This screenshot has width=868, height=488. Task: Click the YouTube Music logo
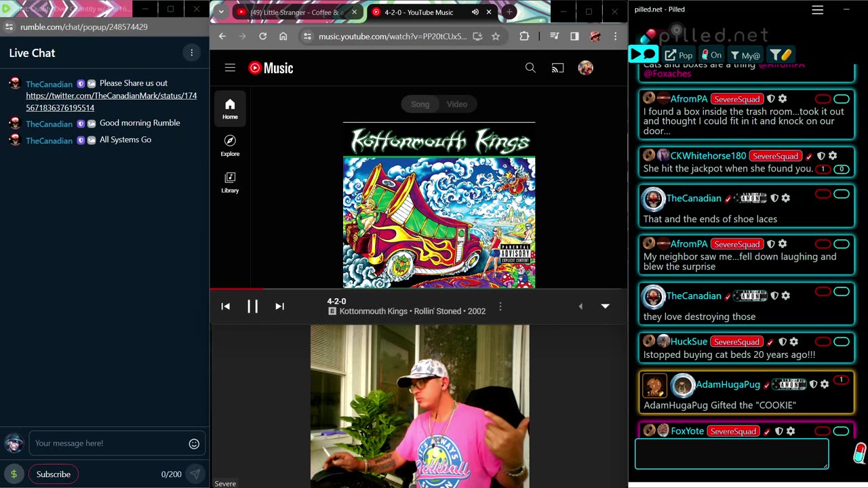click(x=271, y=68)
